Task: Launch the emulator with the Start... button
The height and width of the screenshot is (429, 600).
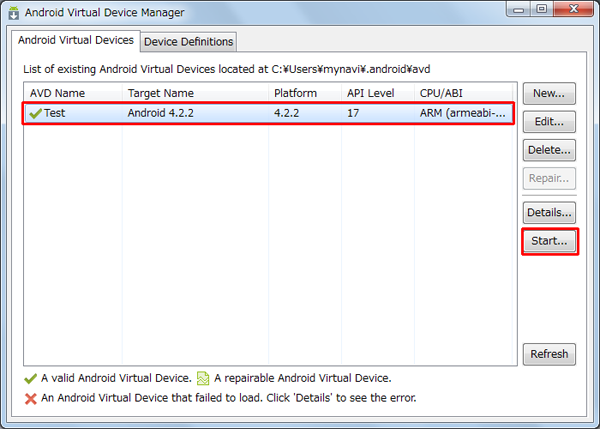Action: (549, 241)
